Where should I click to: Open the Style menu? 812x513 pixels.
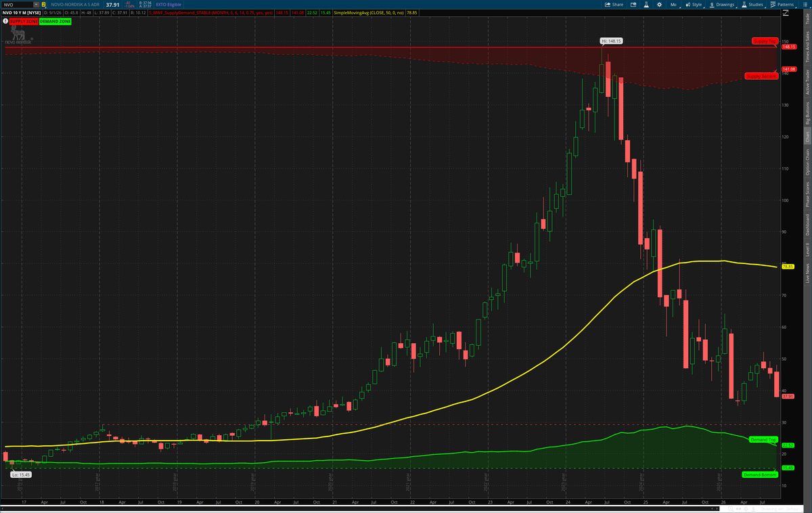pos(694,4)
